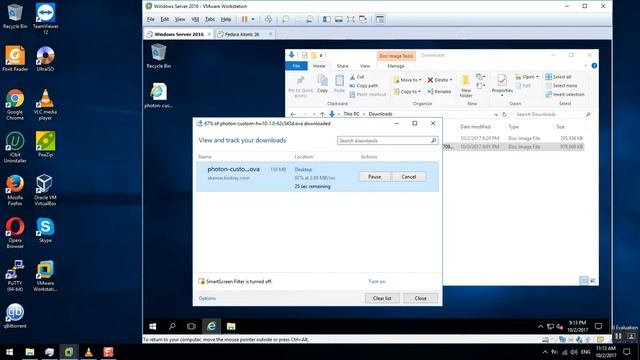Expand Open dropdown in Explorer ribbon
This screenshot has height=360, width=640.
[537, 77]
